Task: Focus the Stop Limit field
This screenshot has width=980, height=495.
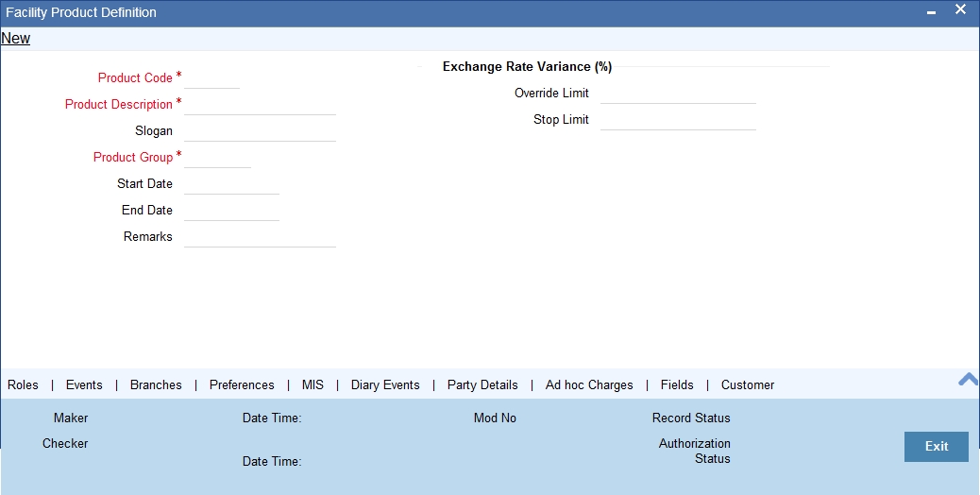Action: [678, 119]
